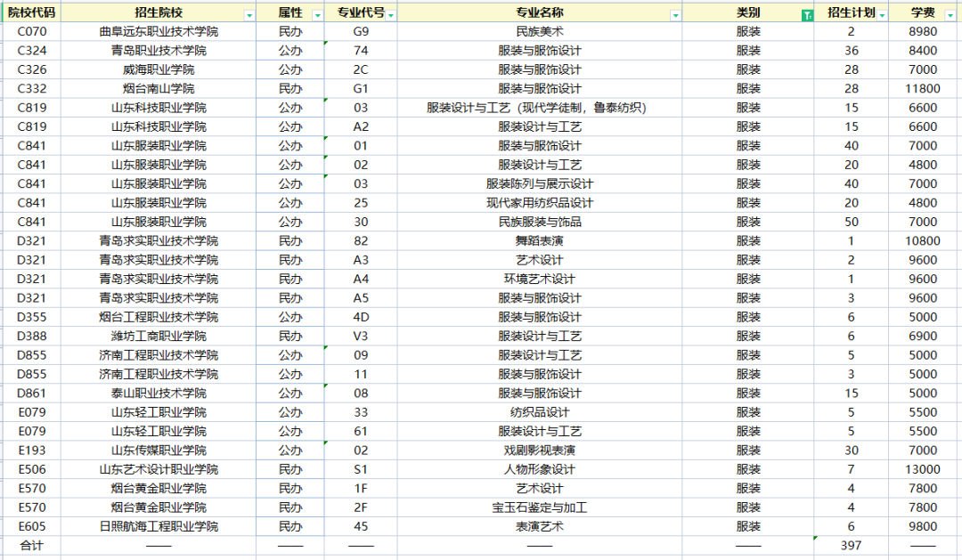The height and width of the screenshot is (560, 962).
Task: Select cell containing 曲阜远东职业技术学院
Action: 159,31
